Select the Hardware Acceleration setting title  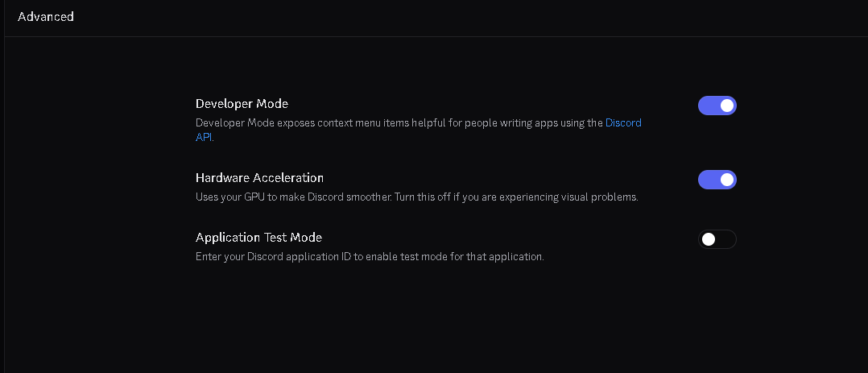[259, 178]
